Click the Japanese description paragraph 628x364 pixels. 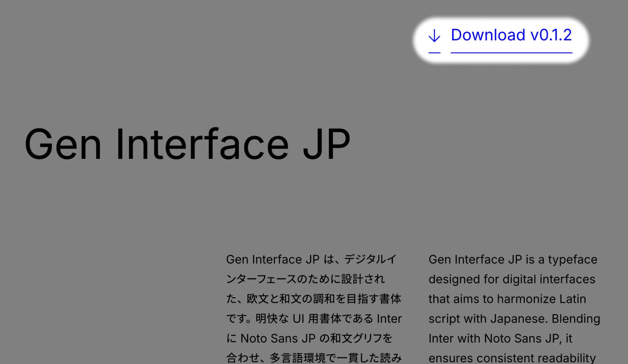pyautogui.click(x=314, y=309)
